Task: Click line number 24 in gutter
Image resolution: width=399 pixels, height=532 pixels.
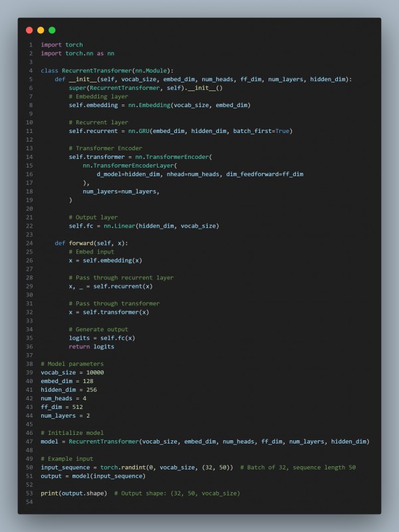Action: (29, 243)
